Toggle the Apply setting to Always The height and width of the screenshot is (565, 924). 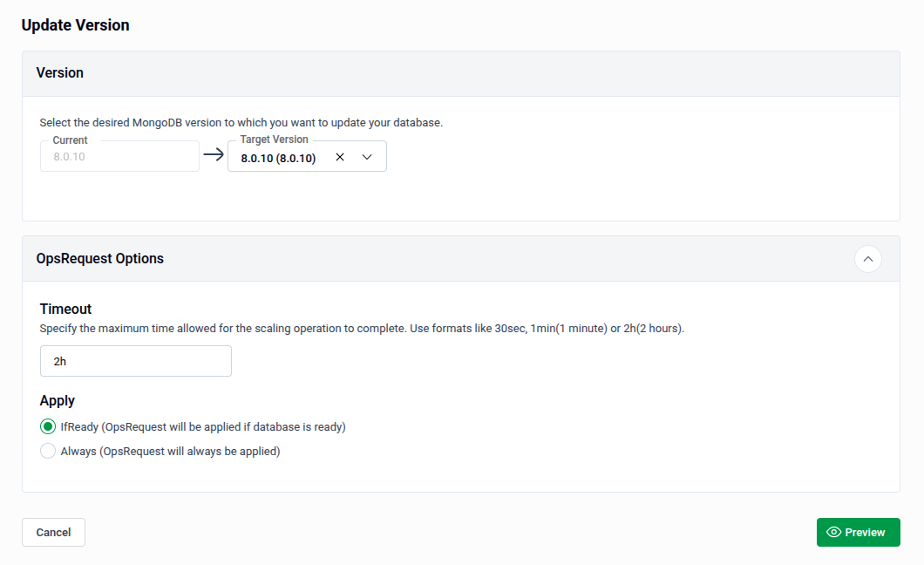(48, 451)
